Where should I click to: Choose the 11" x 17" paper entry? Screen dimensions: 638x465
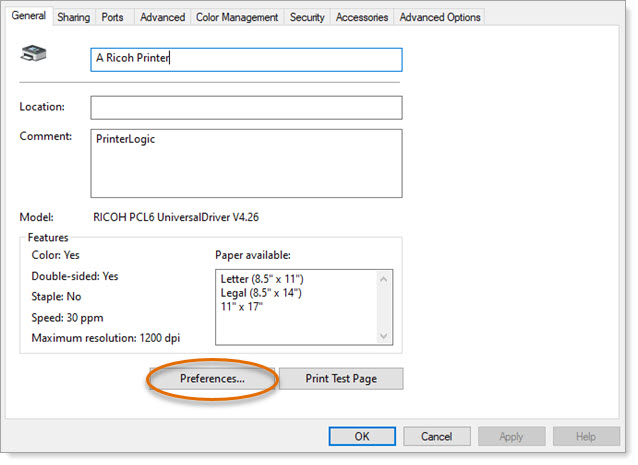241,306
